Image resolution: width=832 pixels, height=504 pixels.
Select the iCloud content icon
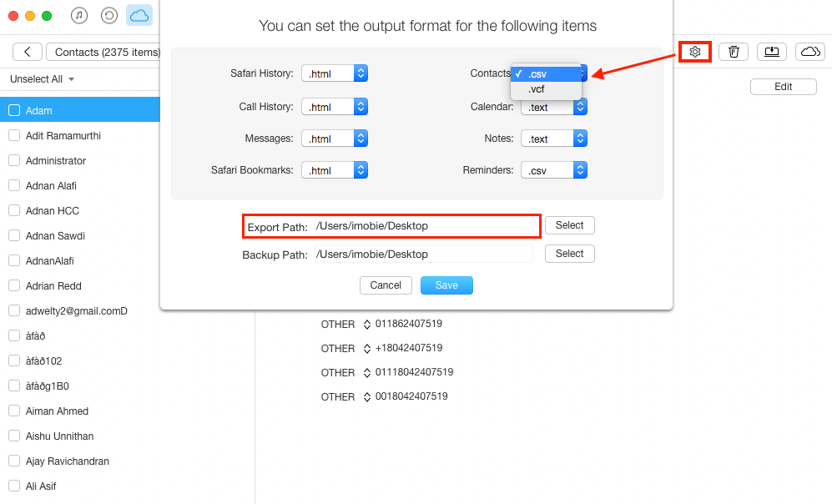pyautogui.click(x=139, y=15)
